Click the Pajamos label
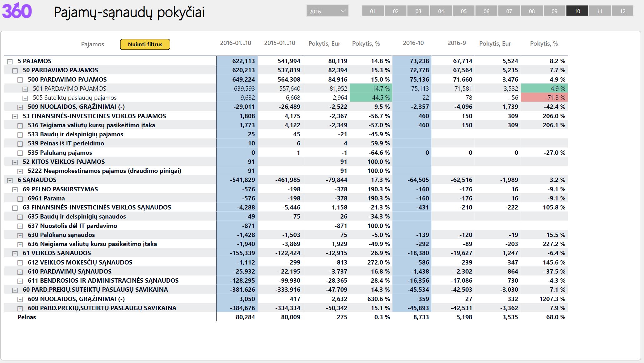 (92, 44)
